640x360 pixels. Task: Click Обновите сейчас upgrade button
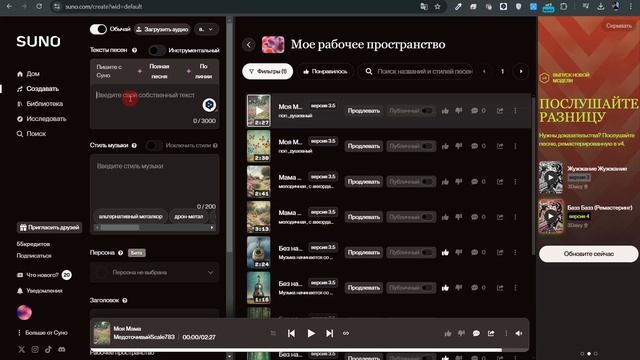point(588,254)
